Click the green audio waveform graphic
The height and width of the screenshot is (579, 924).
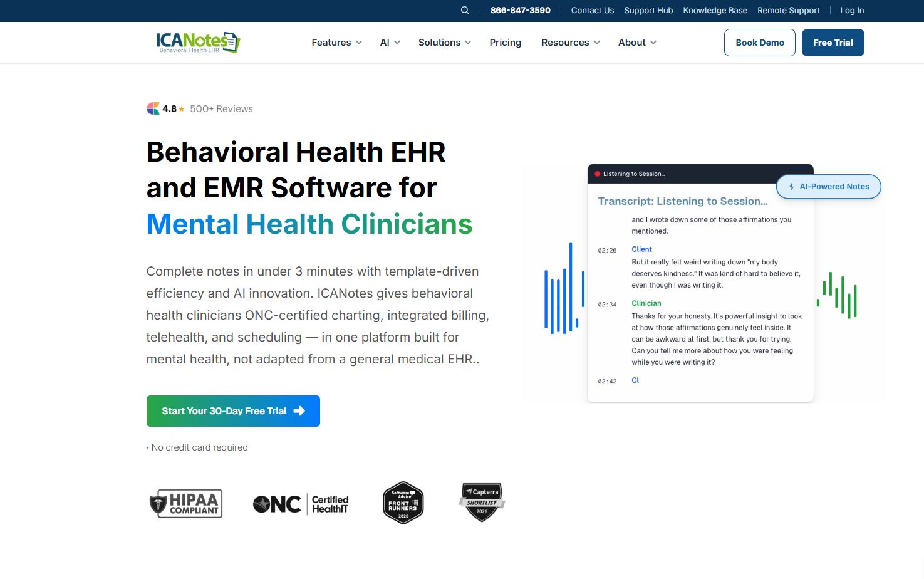pyautogui.click(x=837, y=295)
